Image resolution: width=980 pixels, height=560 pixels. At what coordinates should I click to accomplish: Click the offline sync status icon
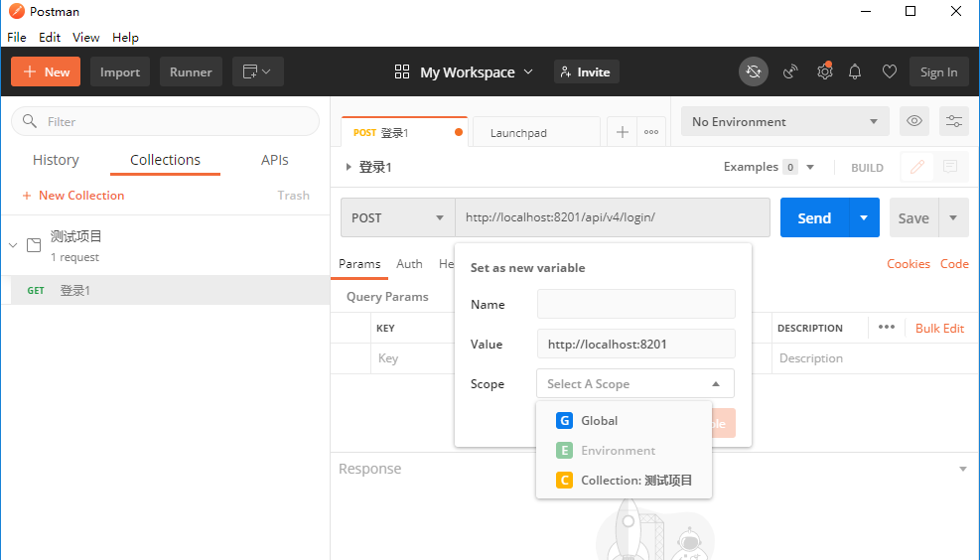754,71
